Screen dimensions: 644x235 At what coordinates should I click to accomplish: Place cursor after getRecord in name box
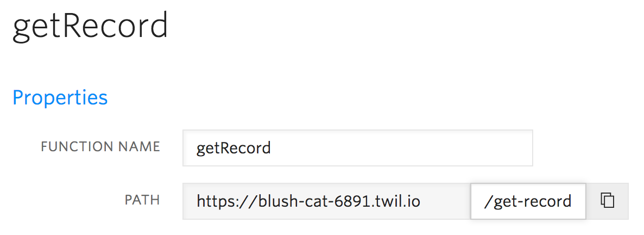[x=272, y=148]
